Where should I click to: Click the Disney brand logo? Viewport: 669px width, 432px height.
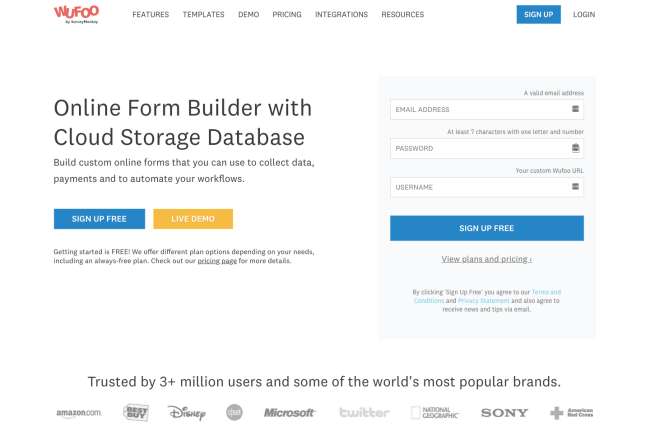click(187, 412)
